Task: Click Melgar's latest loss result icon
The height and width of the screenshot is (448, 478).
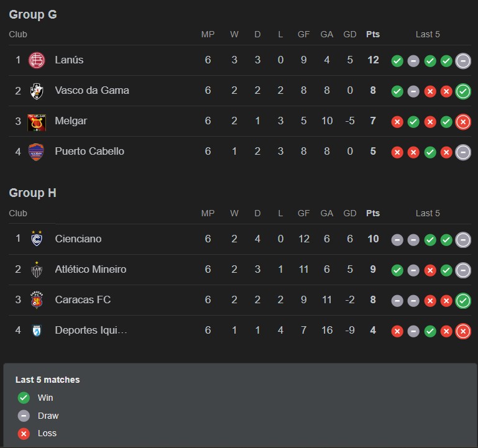Action: click(462, 122)
